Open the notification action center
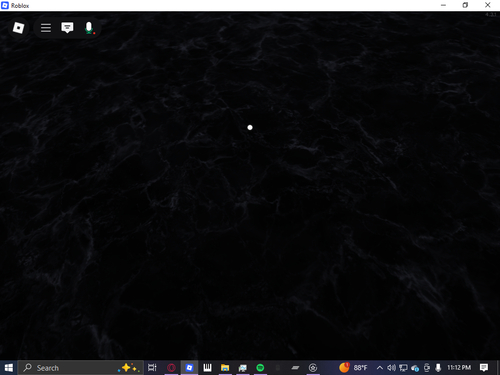The image size is (500, 375). coord(484,368)
